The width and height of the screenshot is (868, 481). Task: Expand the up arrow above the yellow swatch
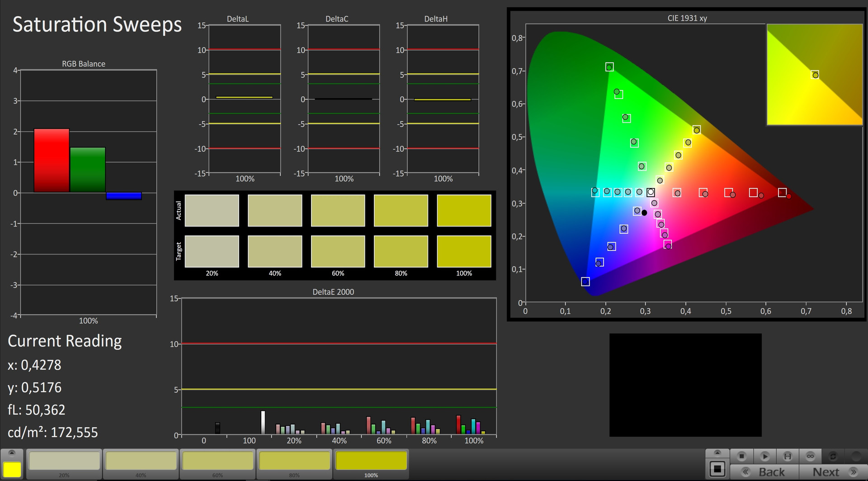pyautogui.click(x=12, y=453)
